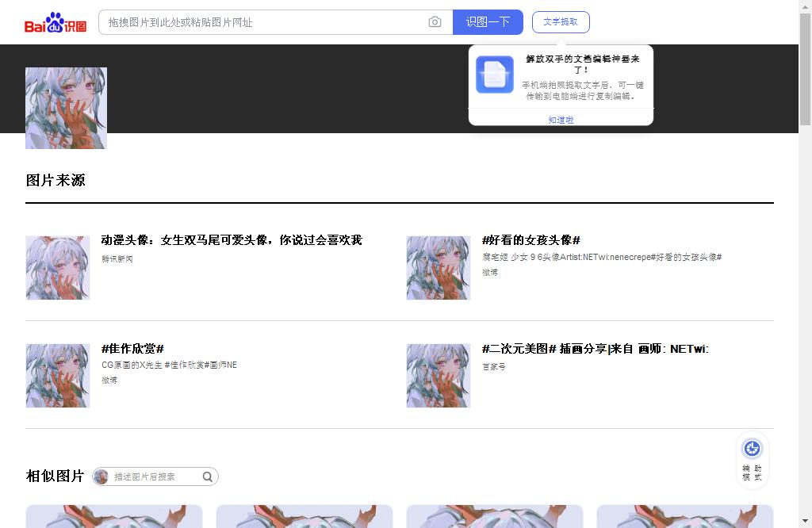
Task: Open the #好看的女孩头像# result title
Action: tap(530, 239)
